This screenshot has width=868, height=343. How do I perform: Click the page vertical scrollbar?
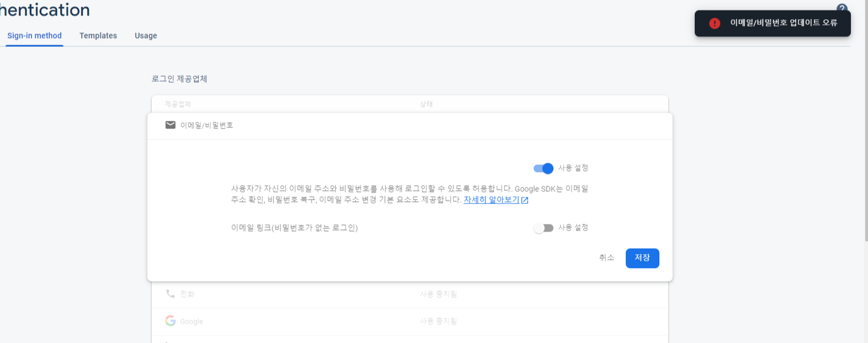(x=866, y=121)
